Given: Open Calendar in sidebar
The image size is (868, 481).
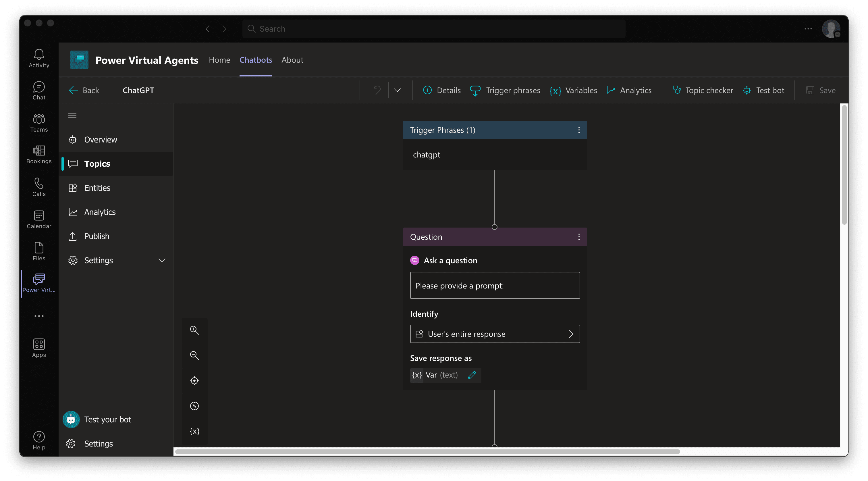Looking at the screenshot, I should (x=39, y=220).
